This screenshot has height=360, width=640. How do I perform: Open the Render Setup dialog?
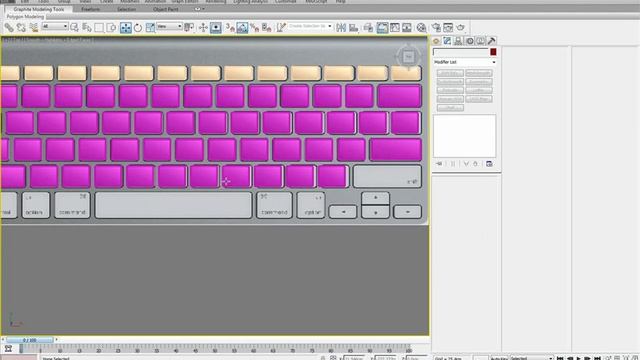(x=436, y=28)
